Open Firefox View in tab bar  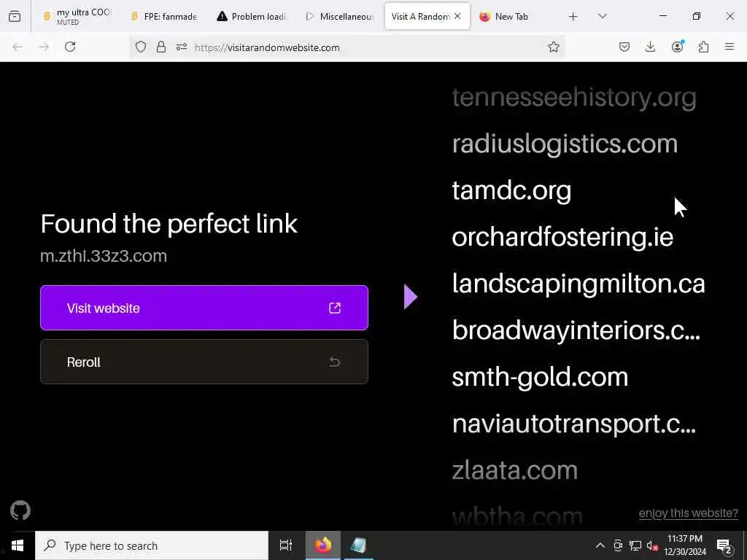pyautogui.click(x=15, y=16)
